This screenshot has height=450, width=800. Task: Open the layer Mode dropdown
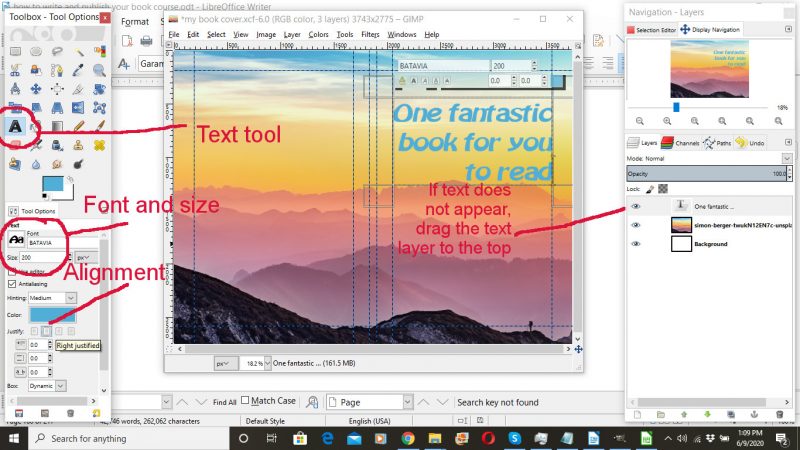click(787, 158)
